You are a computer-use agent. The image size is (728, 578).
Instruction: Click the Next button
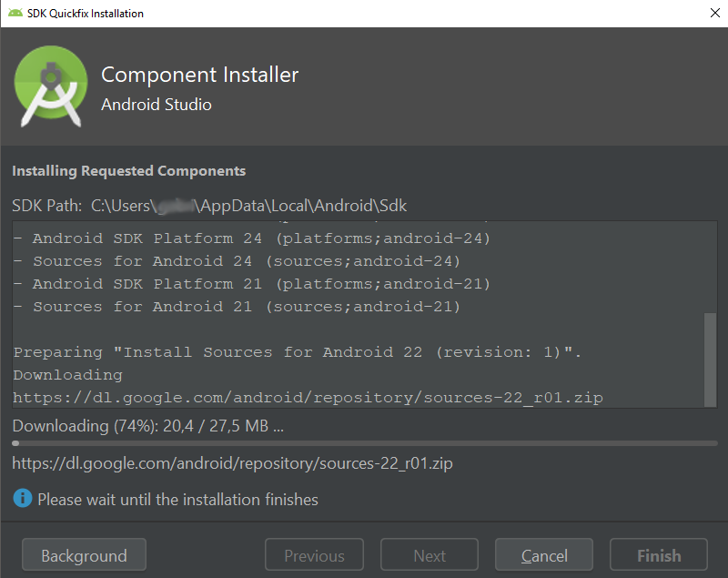click(x=429, y=554)
